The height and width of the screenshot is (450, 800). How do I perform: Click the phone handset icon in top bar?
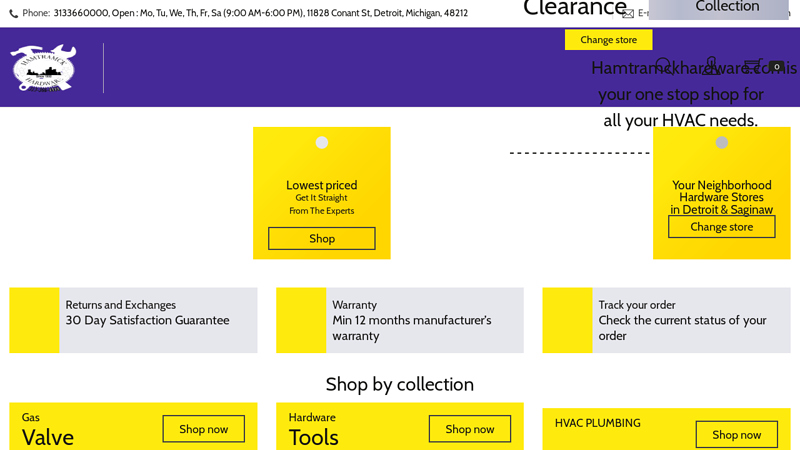click(14, 14)
